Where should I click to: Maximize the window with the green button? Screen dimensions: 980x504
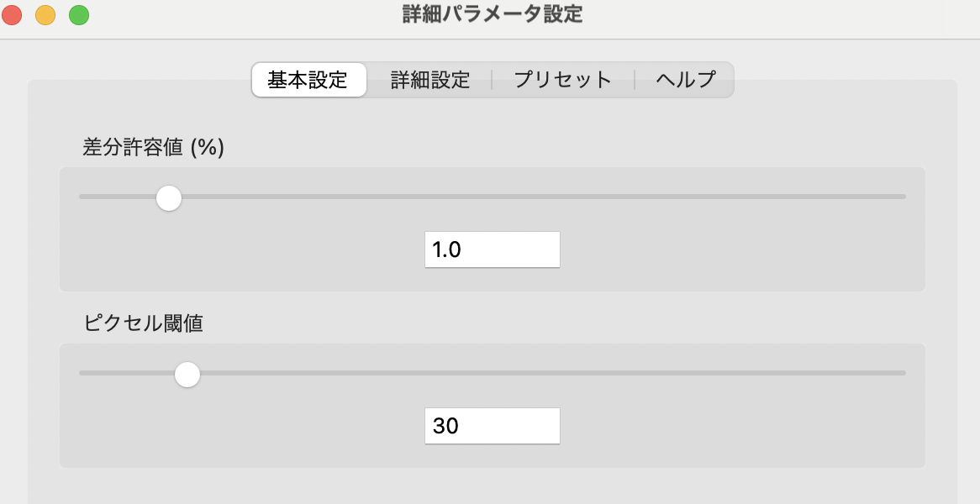[x=79, y=14]
